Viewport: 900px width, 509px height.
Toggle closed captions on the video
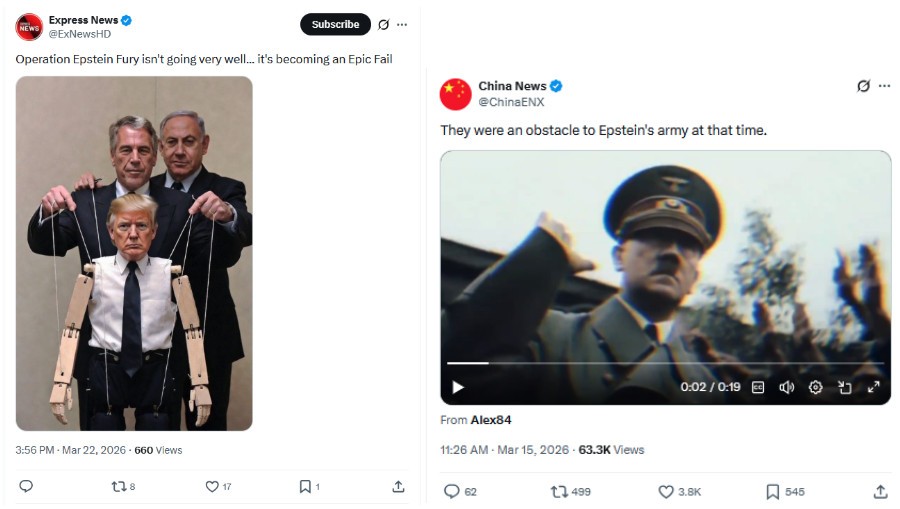click(758, 387)
